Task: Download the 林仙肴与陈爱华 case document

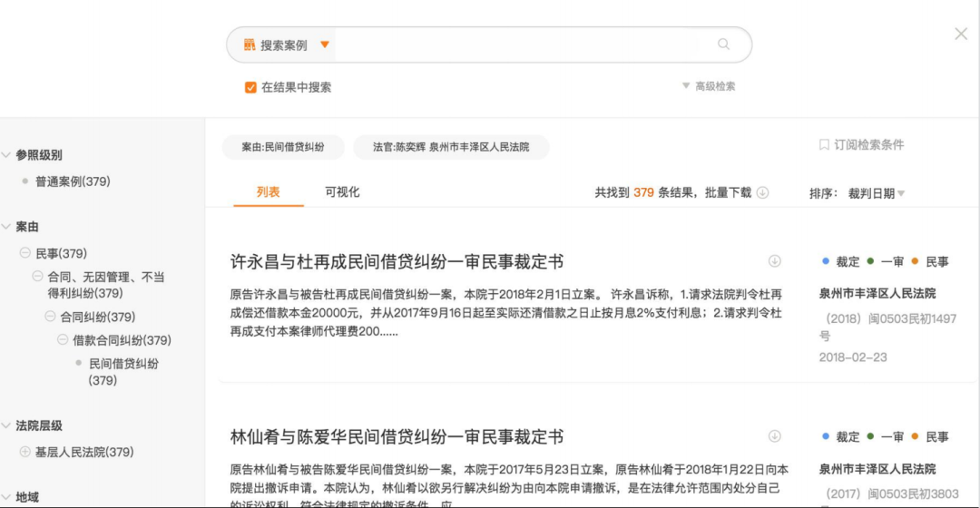Action: point(774,436)
